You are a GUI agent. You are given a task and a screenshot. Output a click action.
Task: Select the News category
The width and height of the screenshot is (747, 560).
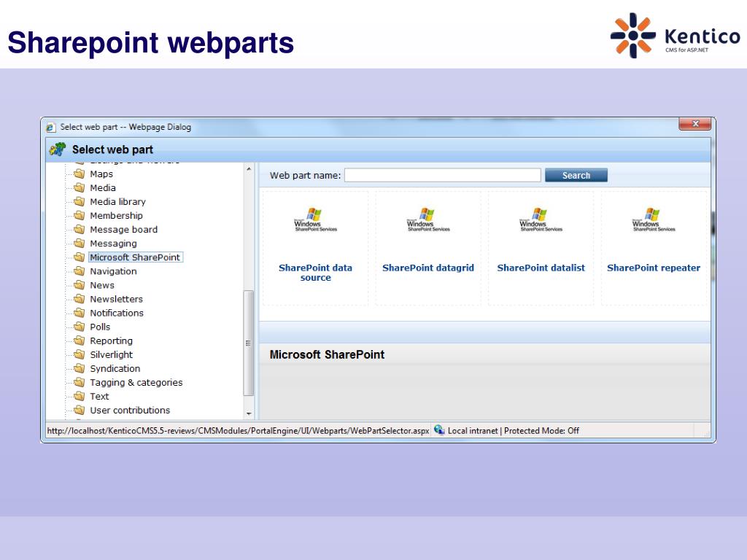click(102, 285)
